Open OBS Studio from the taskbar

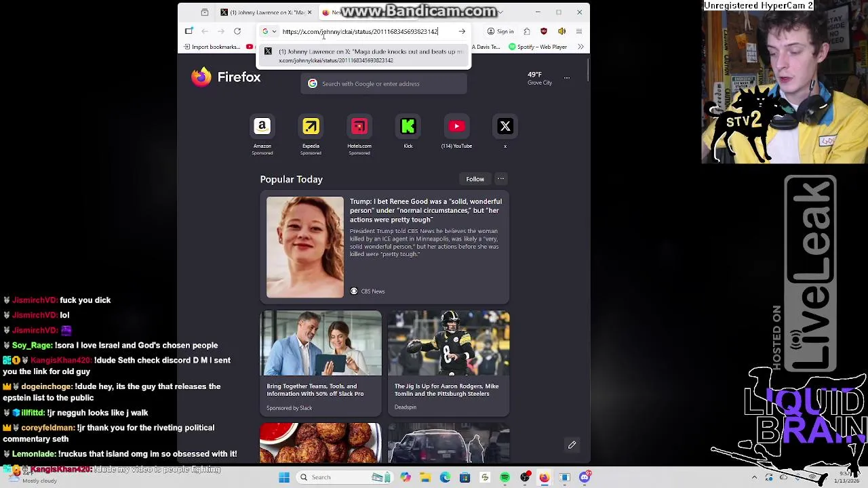[x=525, y=477]
